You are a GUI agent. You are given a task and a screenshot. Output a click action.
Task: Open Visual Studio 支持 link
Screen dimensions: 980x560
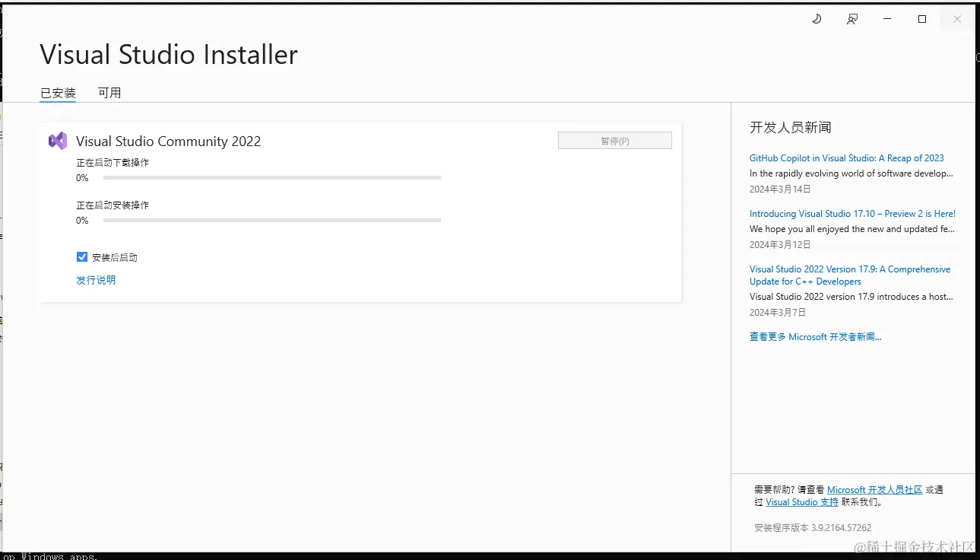pyautogui.click(x=802, y=502)
